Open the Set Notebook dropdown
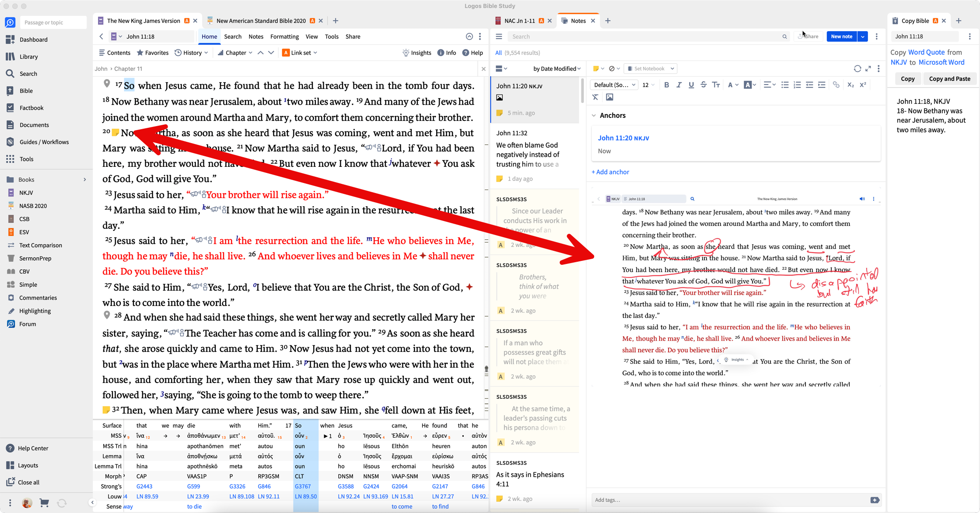980x513 pixels. pos(651,69)
